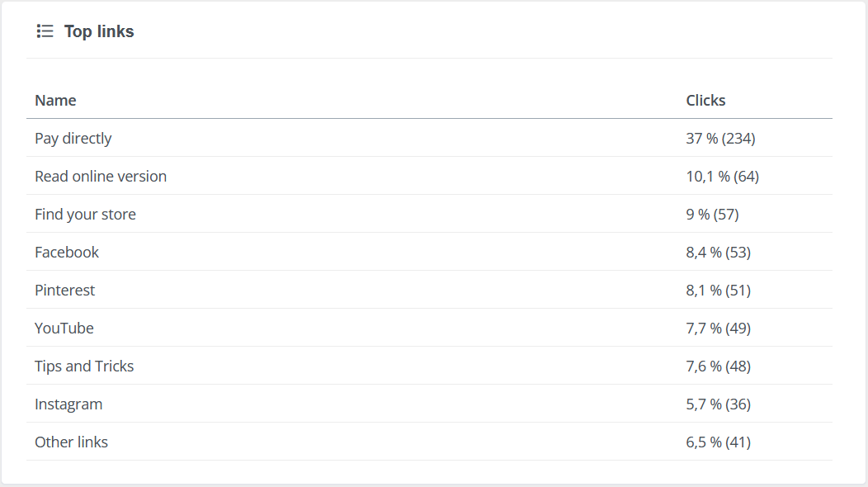Image resolution: width=868 pixels, height=487 pixels.
Task: Click the Clicks column header
Action: point(705,101)
